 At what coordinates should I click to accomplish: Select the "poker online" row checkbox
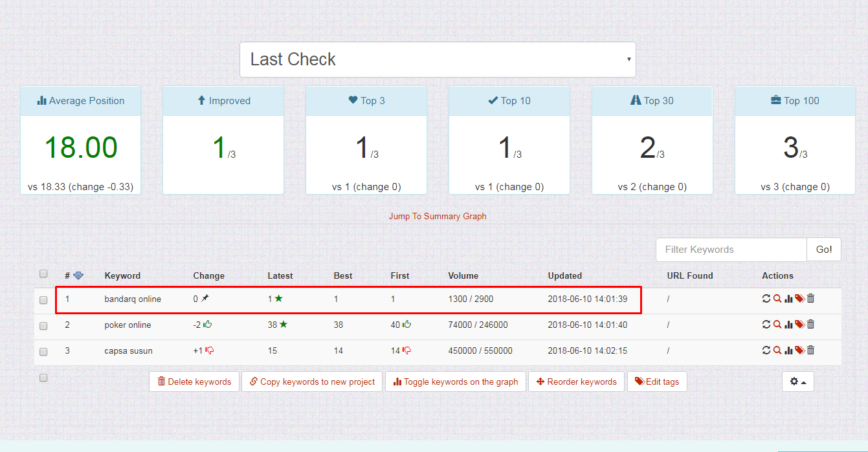point(43,325)
